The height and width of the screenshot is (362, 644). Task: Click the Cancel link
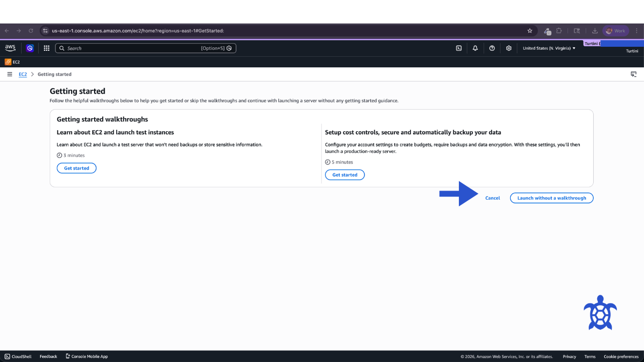pyautogui.click(x=493, y=198)
